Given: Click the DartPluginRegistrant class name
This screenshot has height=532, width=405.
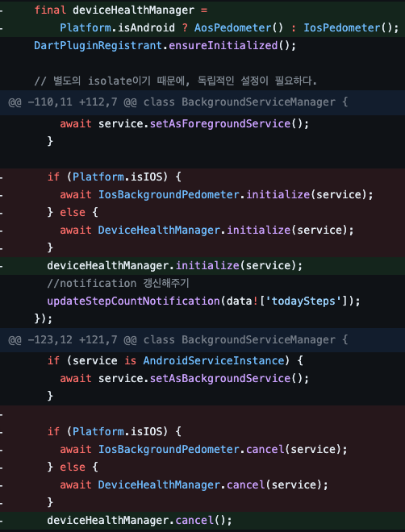Looking at the screenshot, I should pyautogui.click(x=98, y=45).
